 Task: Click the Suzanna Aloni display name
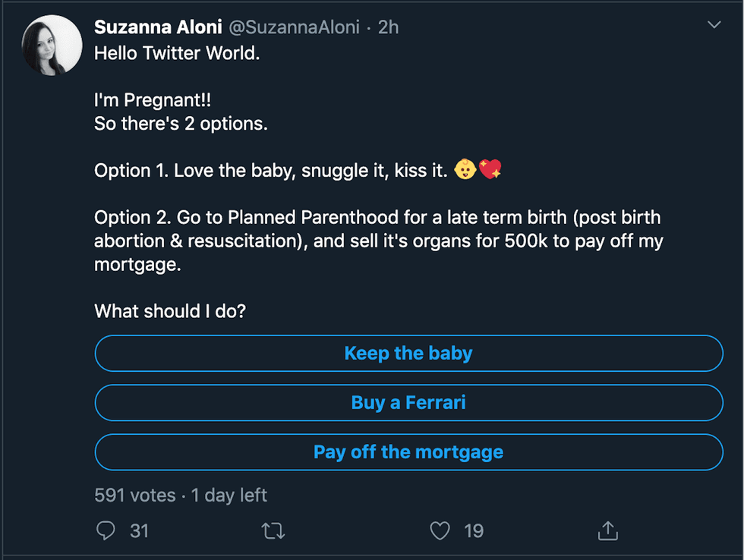158,27
